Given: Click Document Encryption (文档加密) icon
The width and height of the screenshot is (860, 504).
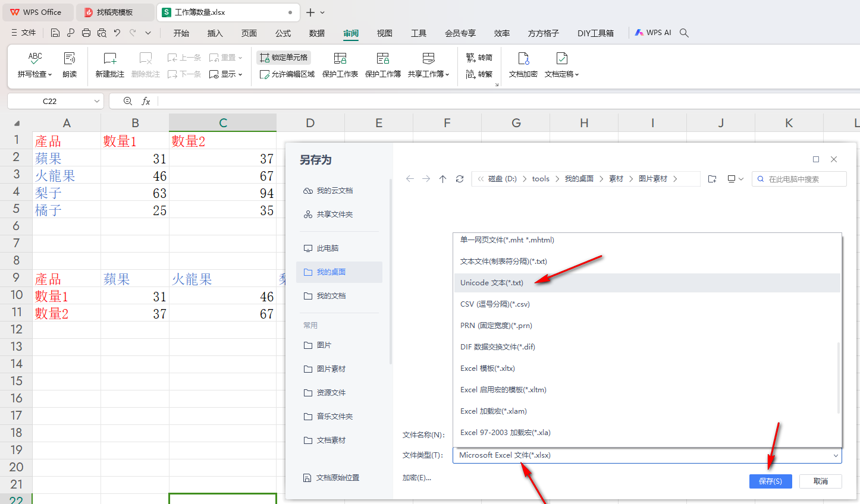Looking at the screenshot, I should (x=523, y=65).
